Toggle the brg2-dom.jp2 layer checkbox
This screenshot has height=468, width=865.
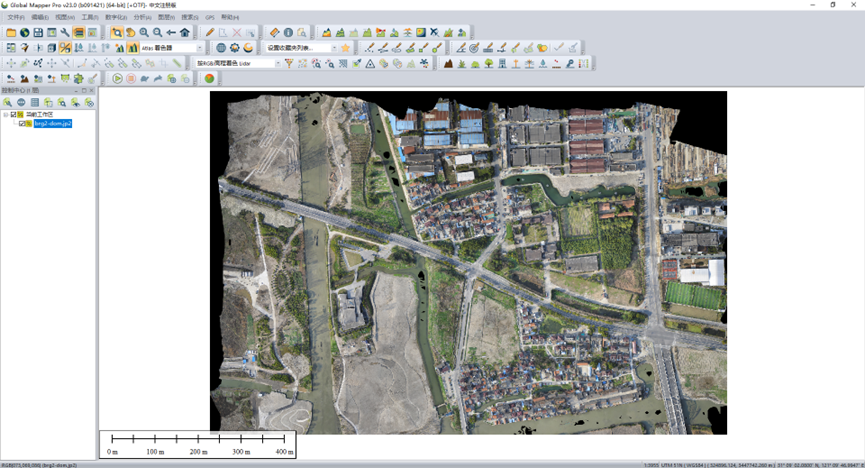point(22,124)
